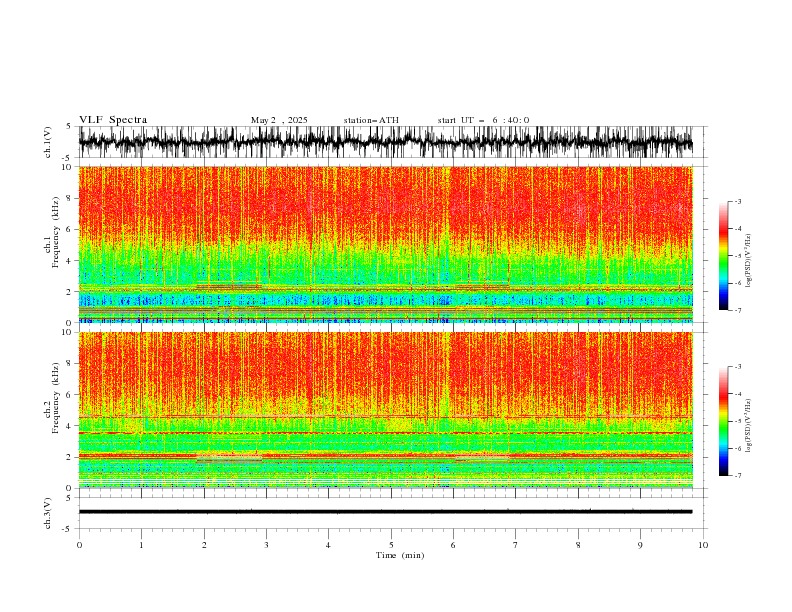This screenshot has width=792, height=612.
Task: Click the time axis tick label '3'
Action: [266, 545]
